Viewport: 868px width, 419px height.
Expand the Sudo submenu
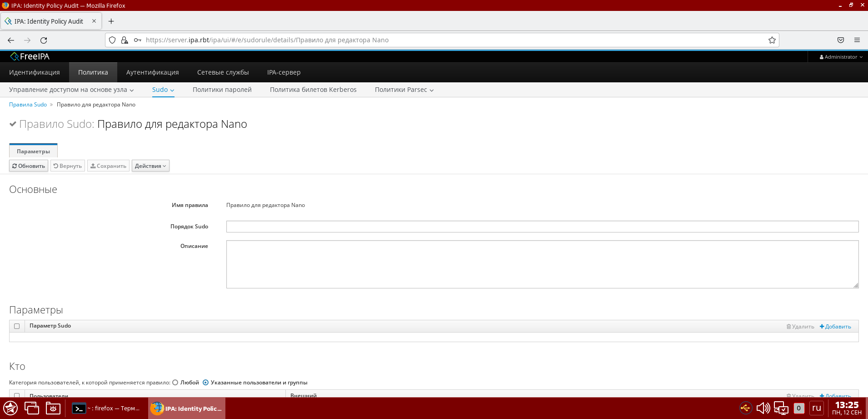[163, 90]
